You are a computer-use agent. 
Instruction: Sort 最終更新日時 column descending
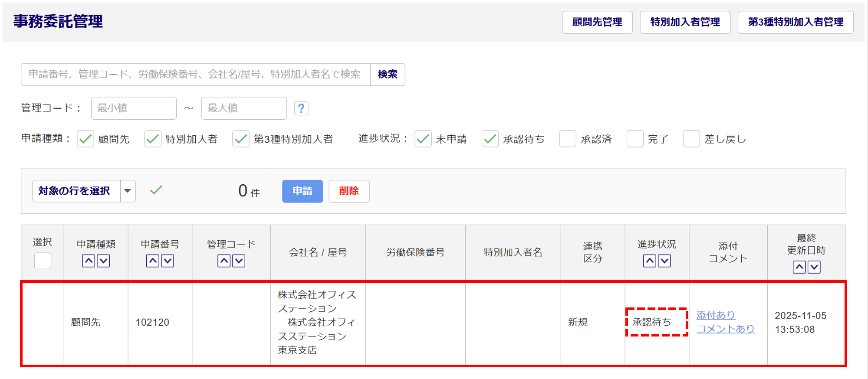814,267
